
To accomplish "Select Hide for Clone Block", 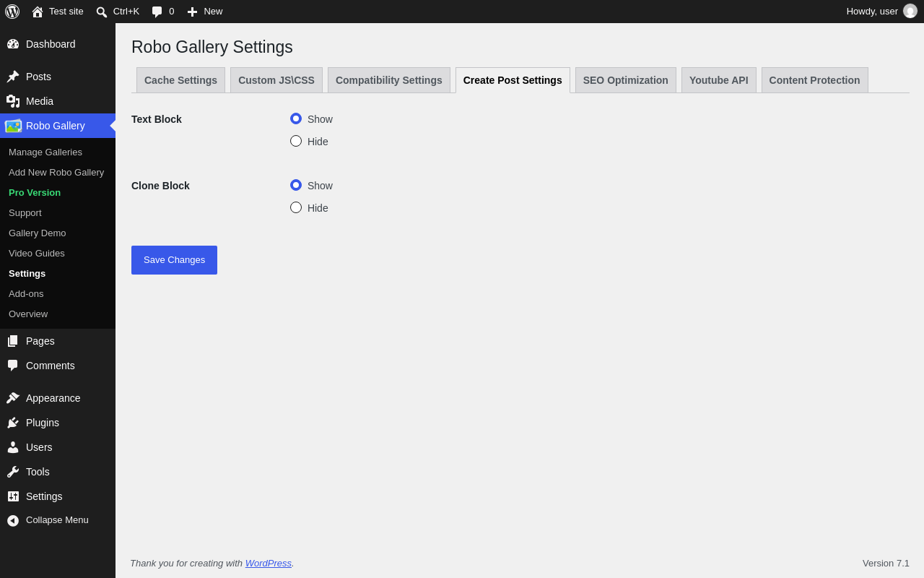I will (x=296, y=207).
